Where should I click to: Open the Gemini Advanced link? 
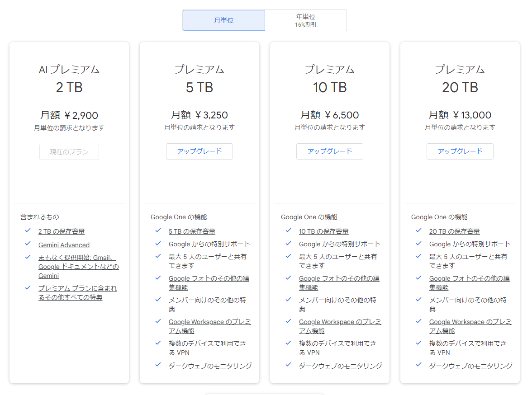[64, 245]
